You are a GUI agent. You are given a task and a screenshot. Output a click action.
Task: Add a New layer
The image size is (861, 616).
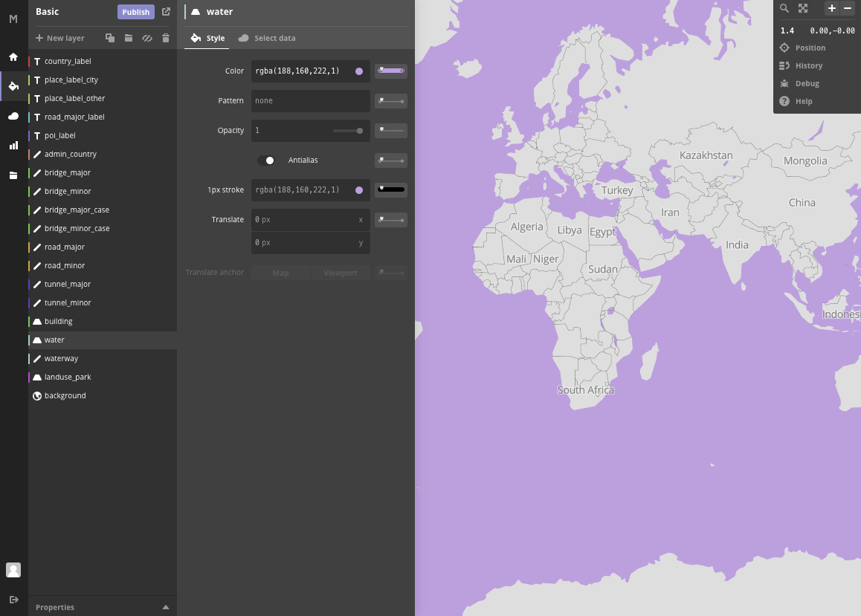pos(59,38)
